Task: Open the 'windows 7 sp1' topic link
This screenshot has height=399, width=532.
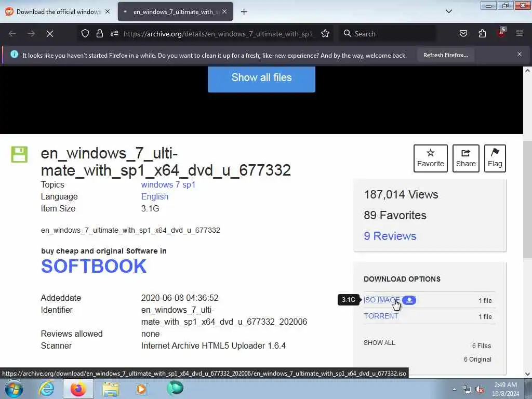Action: [168, 184]
